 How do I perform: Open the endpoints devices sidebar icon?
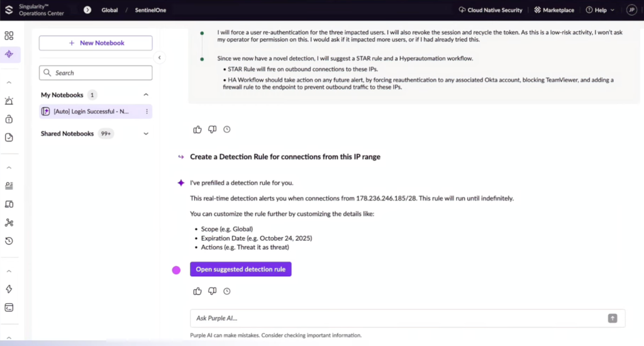pyautogui.click(x=9, y=204)
